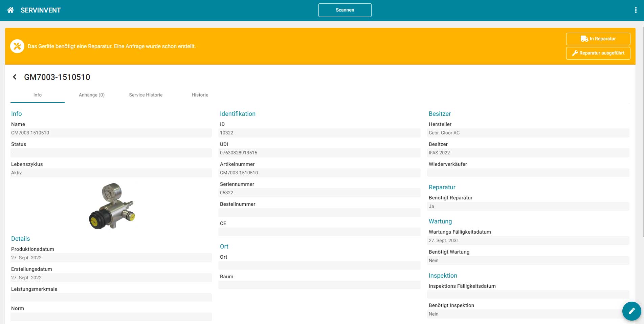
Task: Select the Info tab
Action: coord(38,95)
